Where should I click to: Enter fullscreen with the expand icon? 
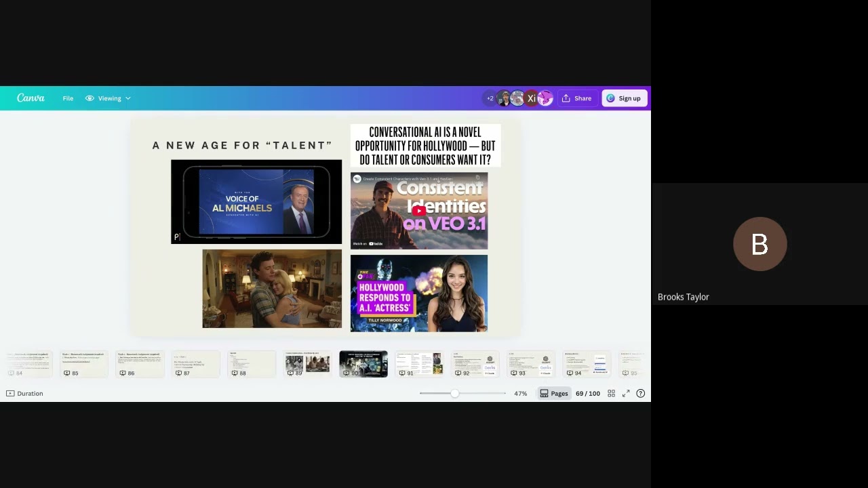pos(626,393)
